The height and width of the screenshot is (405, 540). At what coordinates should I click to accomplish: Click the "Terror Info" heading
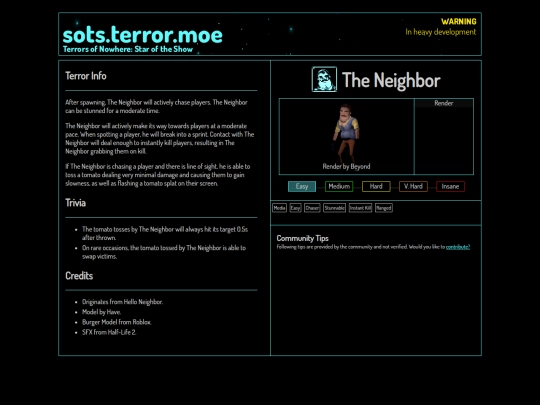(x=86, y=76)
